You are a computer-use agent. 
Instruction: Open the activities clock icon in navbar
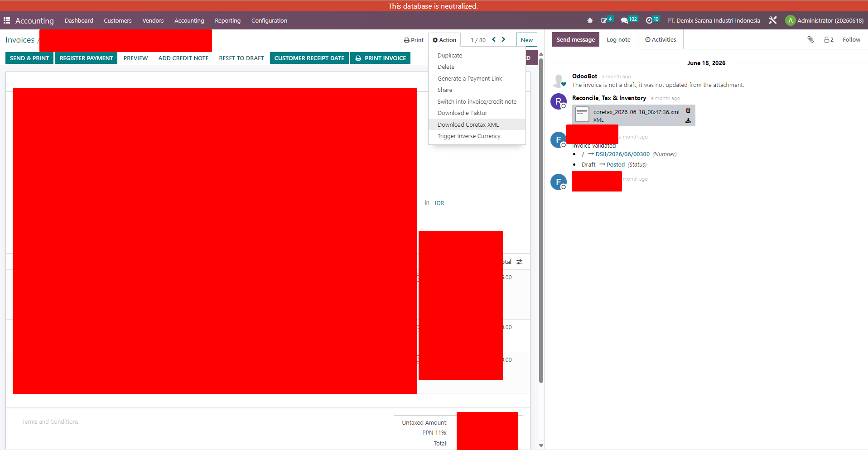tap(652, 20)
